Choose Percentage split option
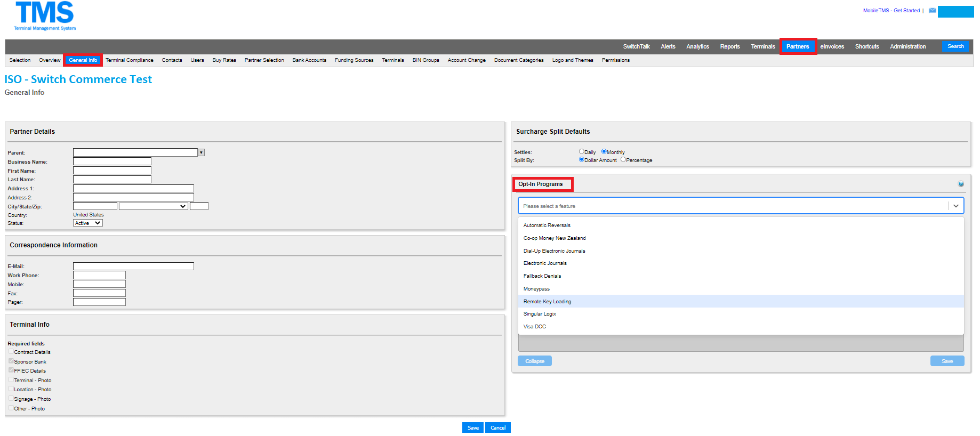This screenshot has width=980, height=436. point(623,159)
